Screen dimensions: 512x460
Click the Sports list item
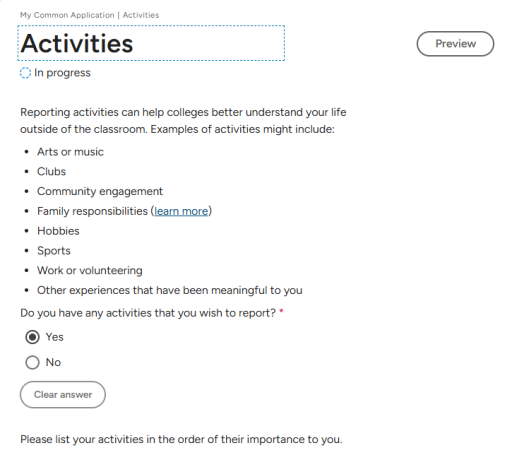click(54, 251)
